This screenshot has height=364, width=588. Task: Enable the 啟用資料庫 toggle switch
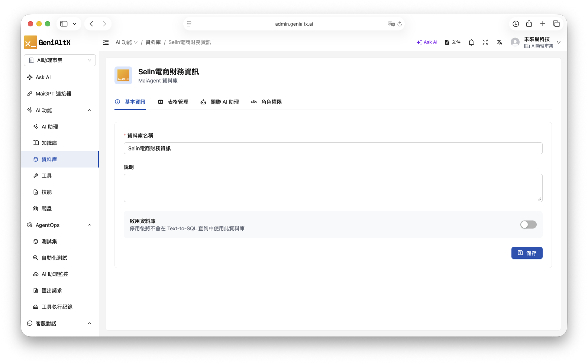[x=528, y=224]
